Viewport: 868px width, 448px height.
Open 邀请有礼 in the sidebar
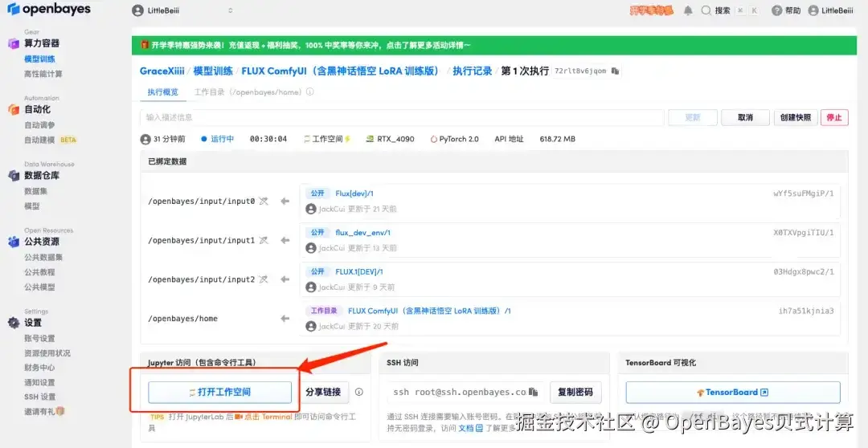click(x=44, y=411)
